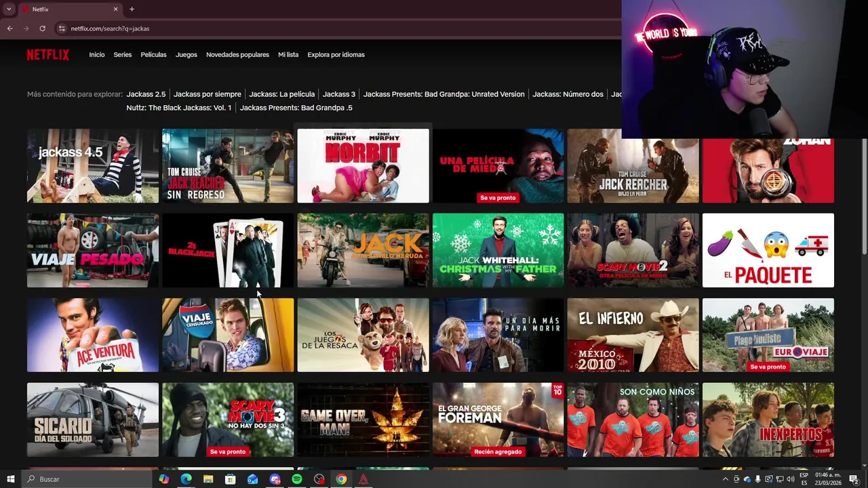The image size is (868, 488).
Task: Open Sicario Día del Soldado thumbnail
Action: point(93,420)
